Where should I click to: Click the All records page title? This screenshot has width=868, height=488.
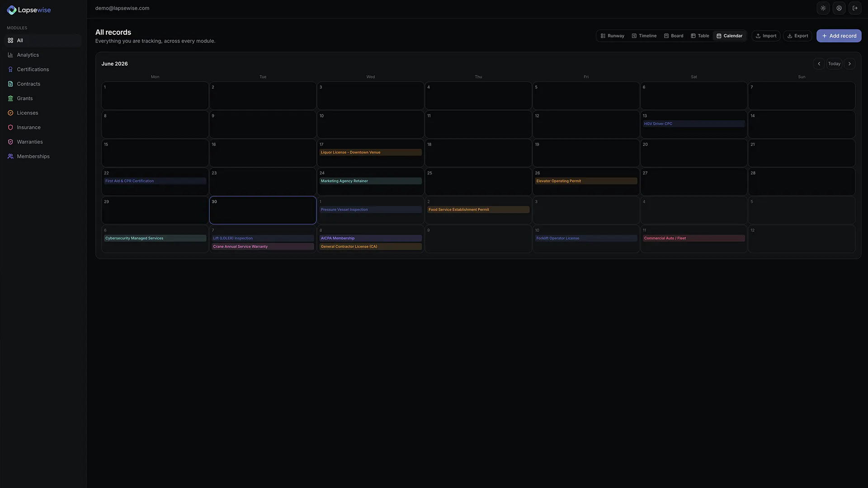coord(113,32)
